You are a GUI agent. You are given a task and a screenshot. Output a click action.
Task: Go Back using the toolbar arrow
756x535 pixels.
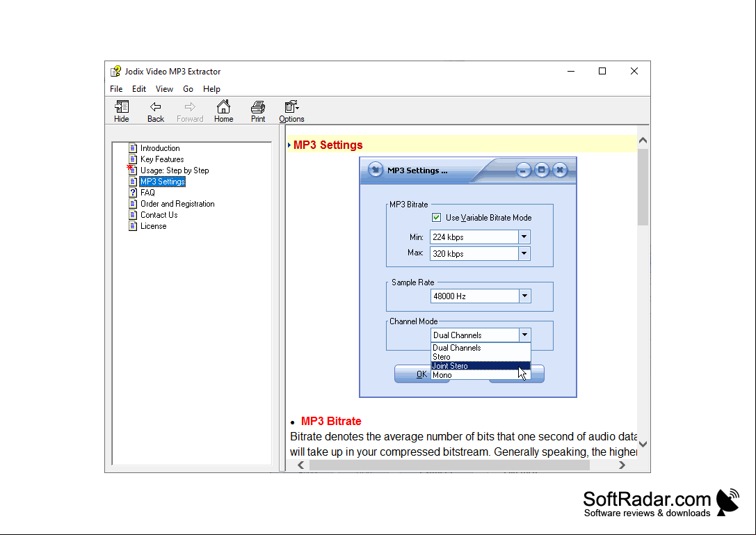click(x=155, y=111)
